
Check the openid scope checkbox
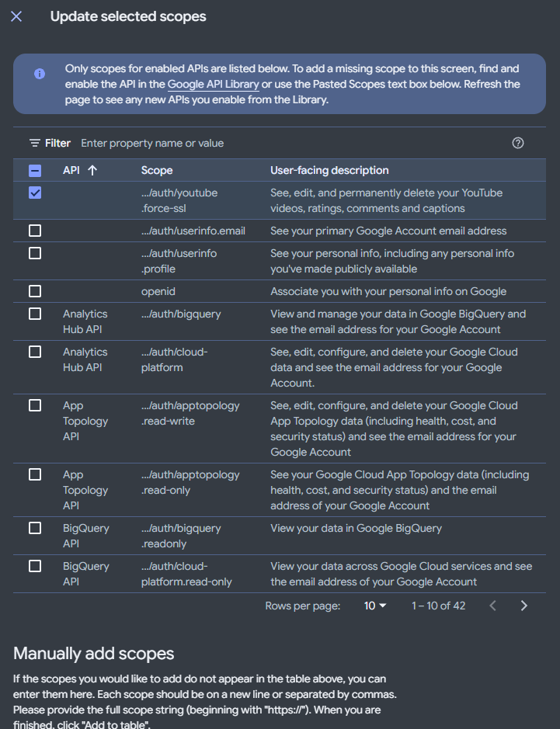(x=35, y=291)
